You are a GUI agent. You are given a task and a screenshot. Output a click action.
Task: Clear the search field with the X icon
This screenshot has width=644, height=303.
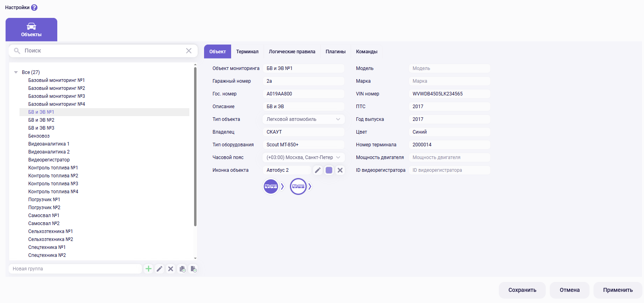pos(189,51)
